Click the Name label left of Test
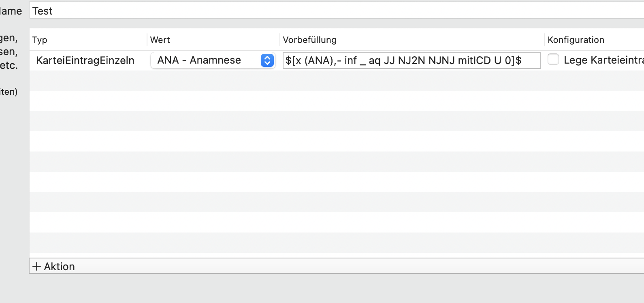The width and height of the screenshot is (644, 303). (11, 11)
